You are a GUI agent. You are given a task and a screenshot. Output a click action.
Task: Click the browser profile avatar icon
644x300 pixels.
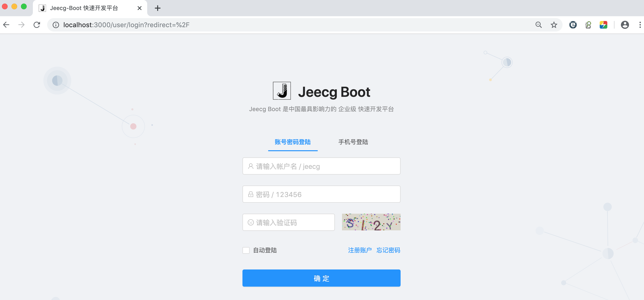[x=625, y=25]
